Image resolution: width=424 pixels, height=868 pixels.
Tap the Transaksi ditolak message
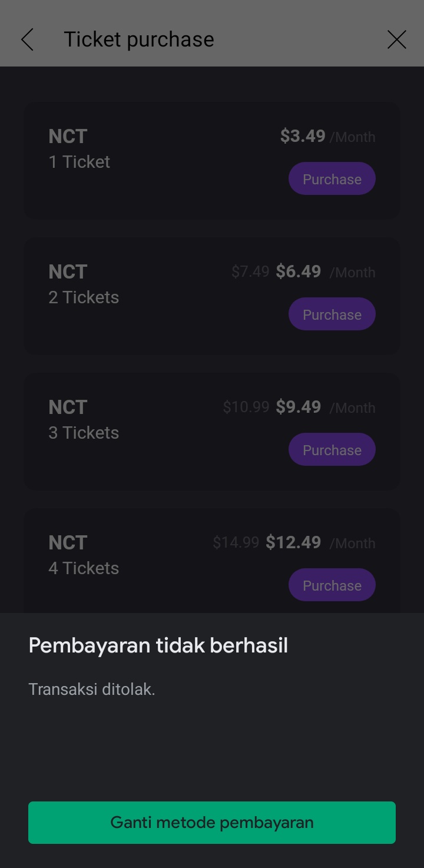(92, 689)
